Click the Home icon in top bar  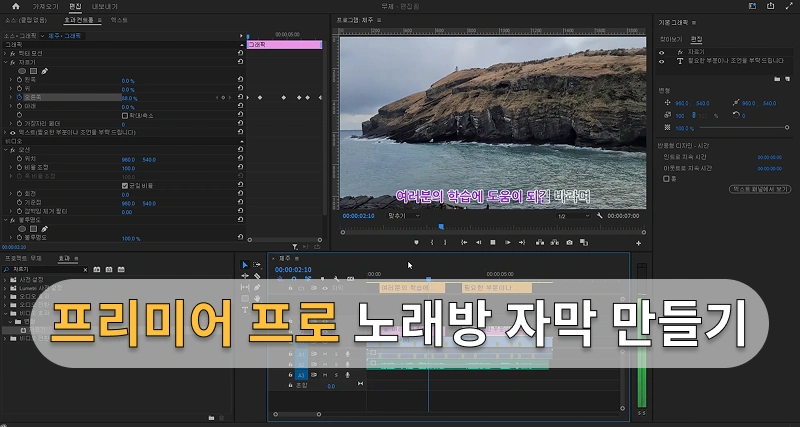point(15,6)
